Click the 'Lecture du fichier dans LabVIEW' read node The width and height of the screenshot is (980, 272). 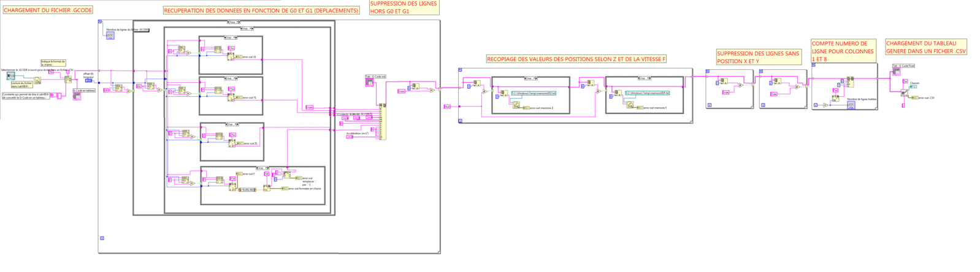(37, 81)
